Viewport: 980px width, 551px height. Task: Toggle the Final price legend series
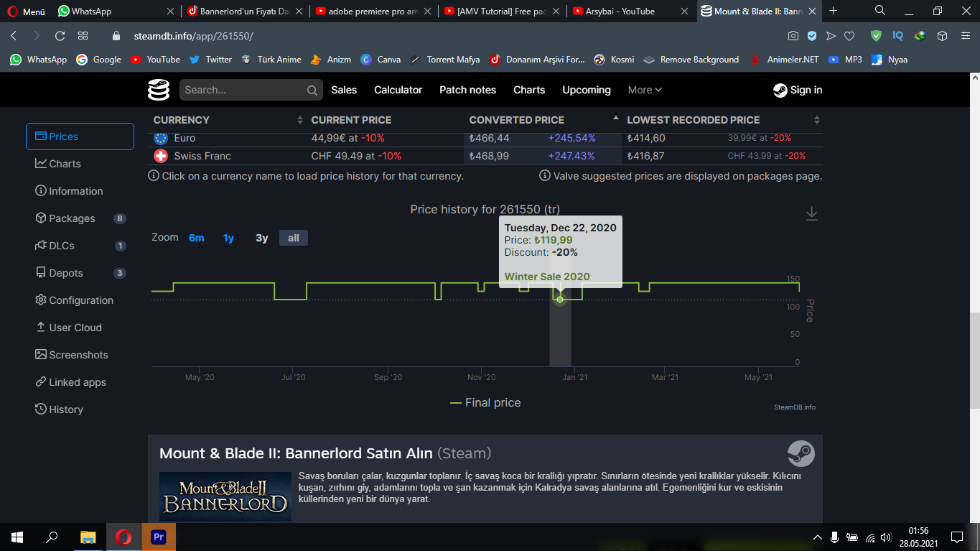point(485,403)
